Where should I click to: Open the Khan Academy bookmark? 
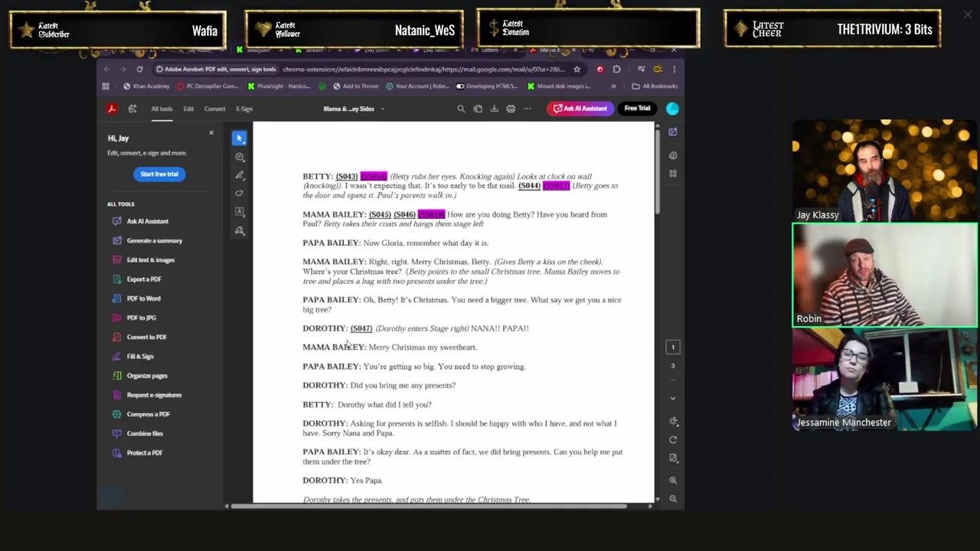click(x=145, y=86)
